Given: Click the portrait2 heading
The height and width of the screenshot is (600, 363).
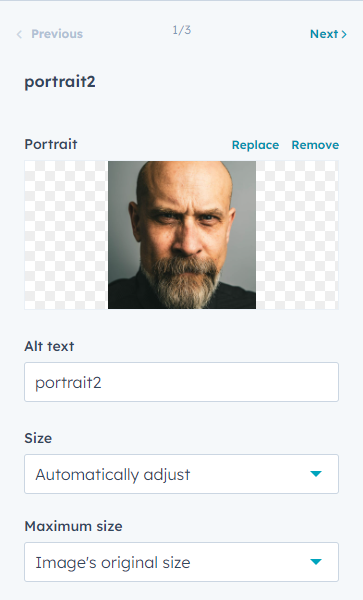Looking at the screenshot, I should [x=60, y=82].
